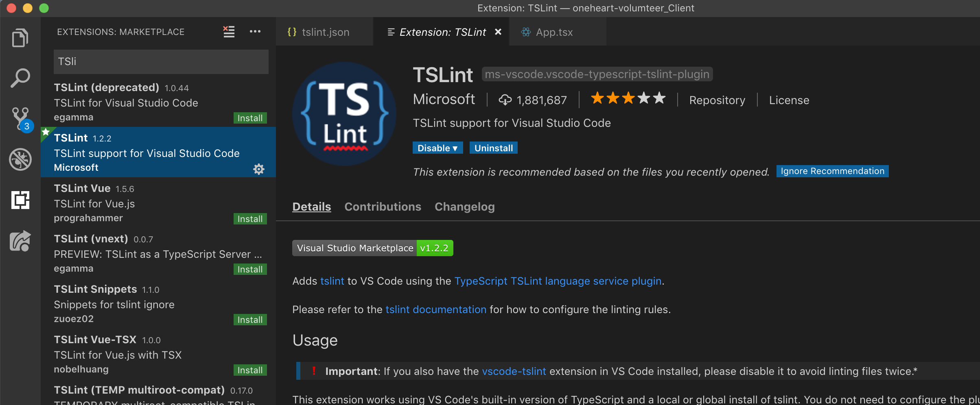
Task: Open Source Control view with 3 badge
Action: [x=21, y=120]
